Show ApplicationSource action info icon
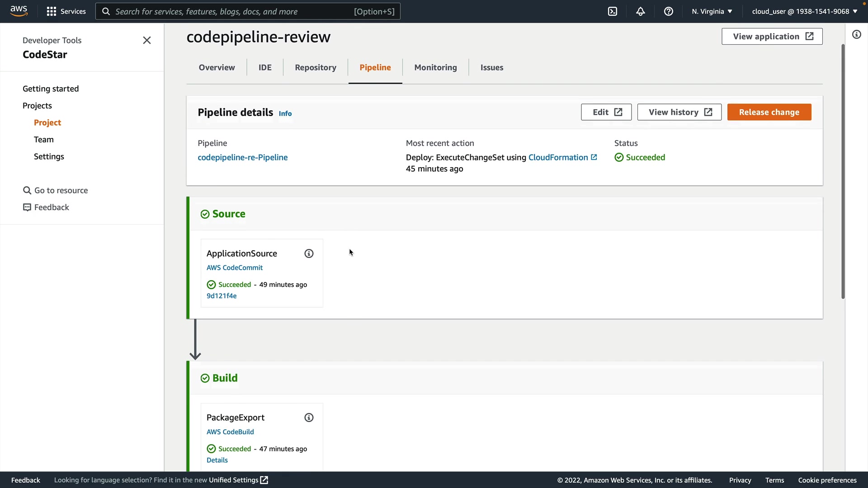868x488 pixels. [x=309, y=253]
